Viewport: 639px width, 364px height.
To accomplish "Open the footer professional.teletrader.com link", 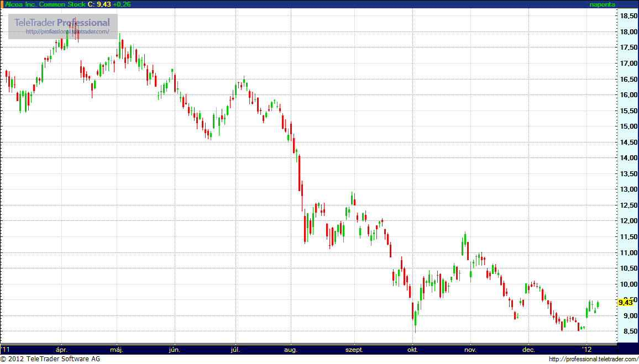I will (x=593, y=360).
